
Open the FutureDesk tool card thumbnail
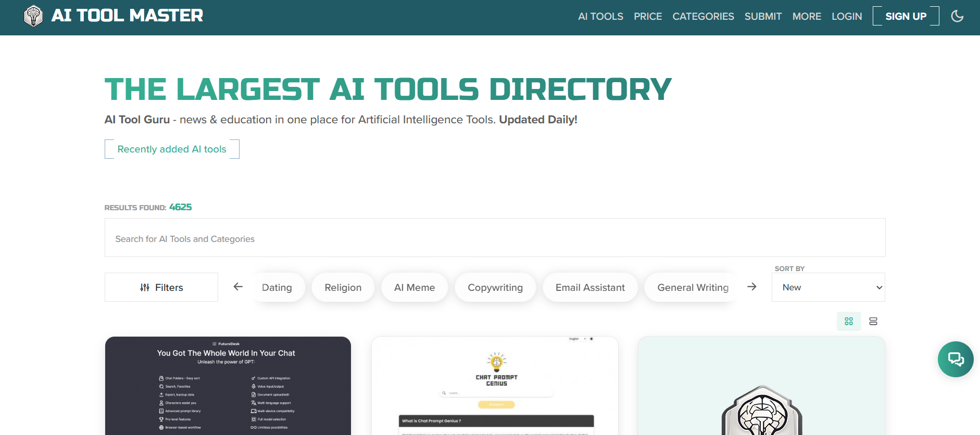228,386
